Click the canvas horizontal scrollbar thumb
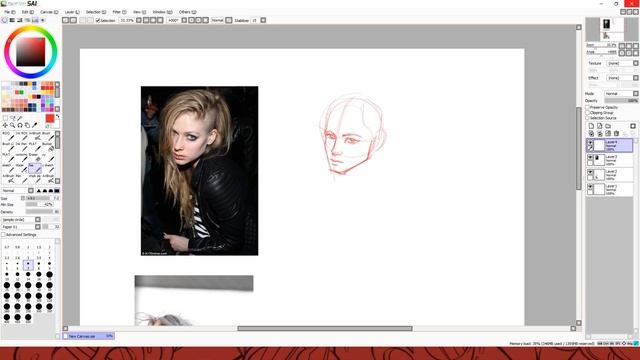640x360 pixels. coord(325,329)
